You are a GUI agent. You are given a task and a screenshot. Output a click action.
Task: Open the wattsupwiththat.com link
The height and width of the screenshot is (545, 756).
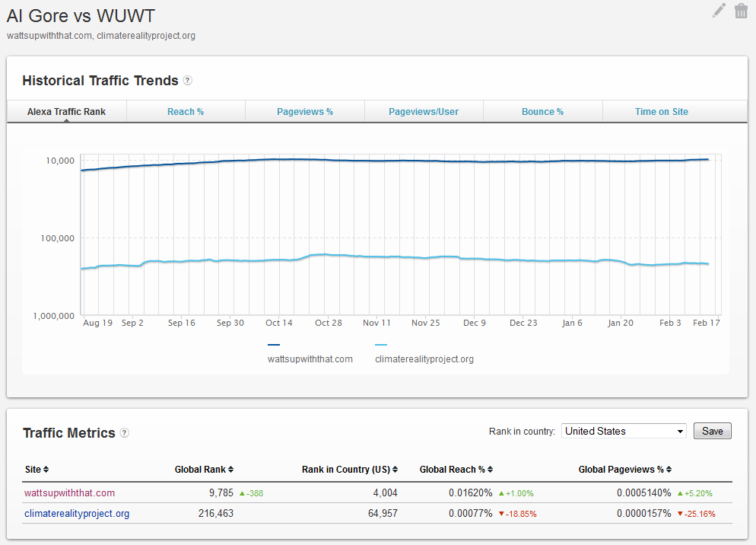(69, 493)
